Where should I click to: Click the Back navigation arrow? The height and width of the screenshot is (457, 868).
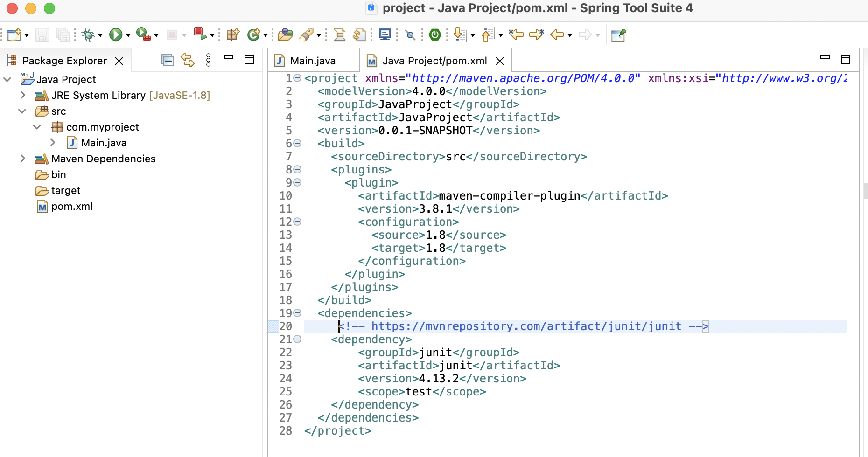(557, 35)
